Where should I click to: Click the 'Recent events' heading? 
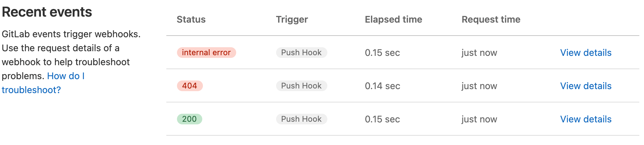coord(47,12)
